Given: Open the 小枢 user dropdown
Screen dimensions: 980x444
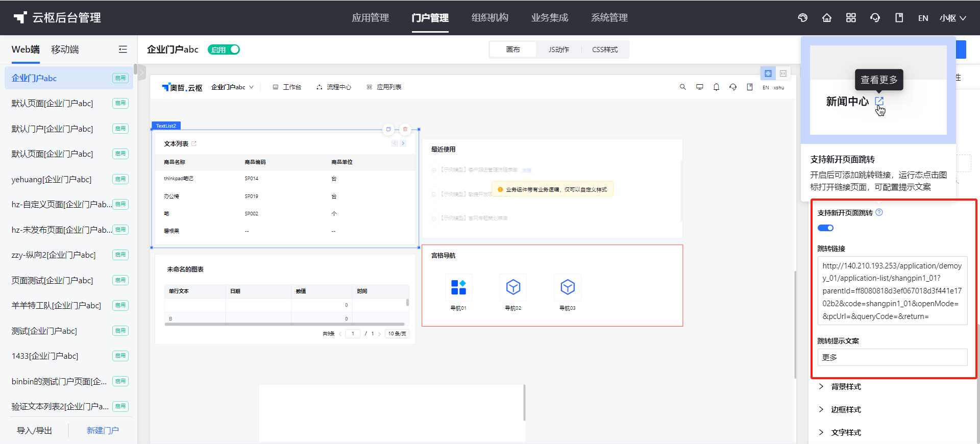Looking at the screenshot, I should click(953, 18).
